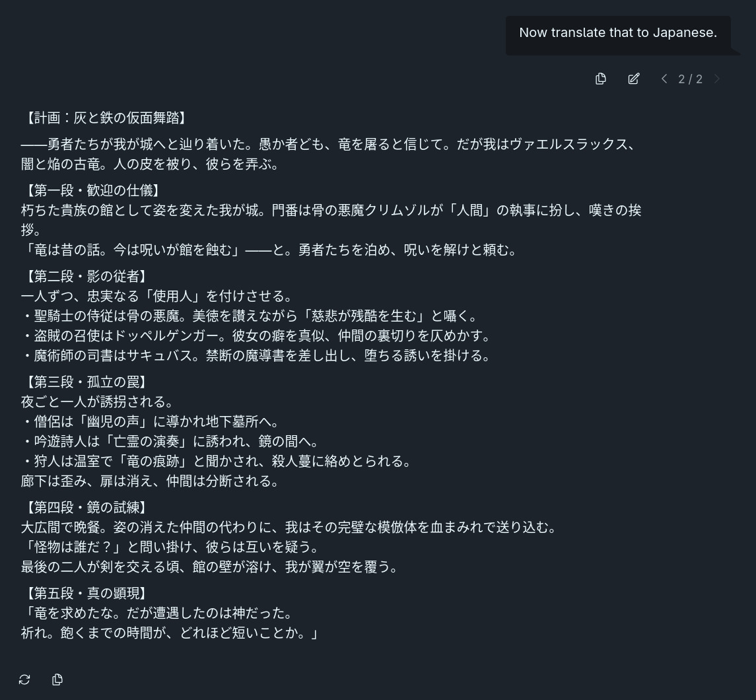Select the closing quote line starting 「竜を求めたな
Viewport: 756px width, 700px height.
(x=162, y=613)
